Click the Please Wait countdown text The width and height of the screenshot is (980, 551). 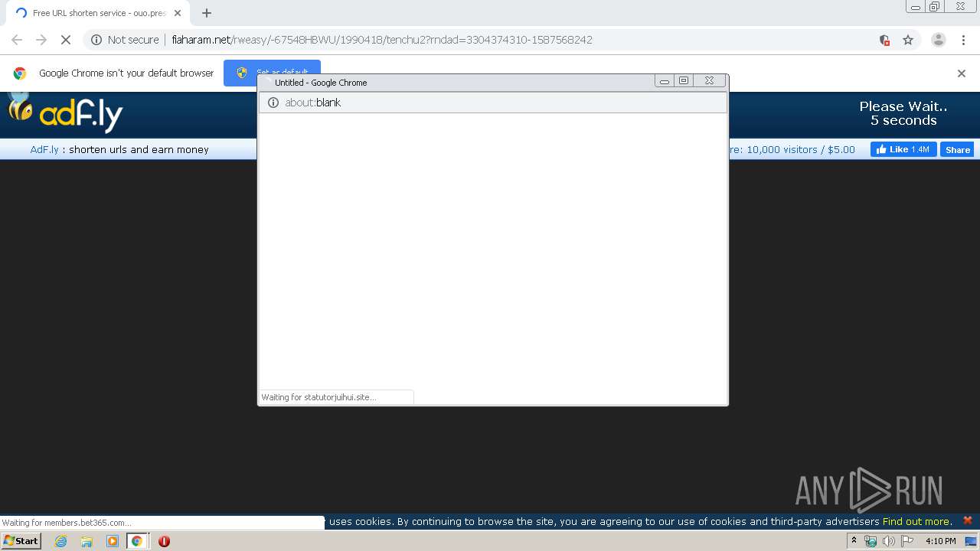point(903,113)
